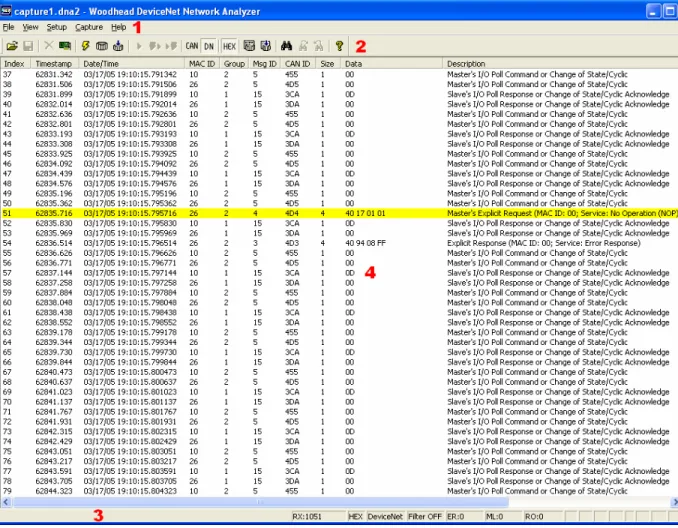Open the Capture menu
The image size is (678, 528).
(x=89, y=27)
